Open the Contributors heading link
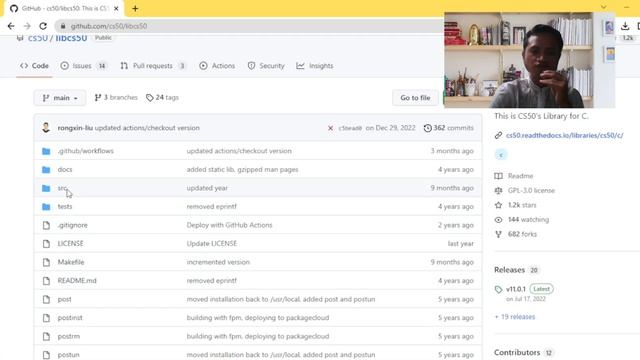This screenshot has width=640, height=360. tap(517, 352)
